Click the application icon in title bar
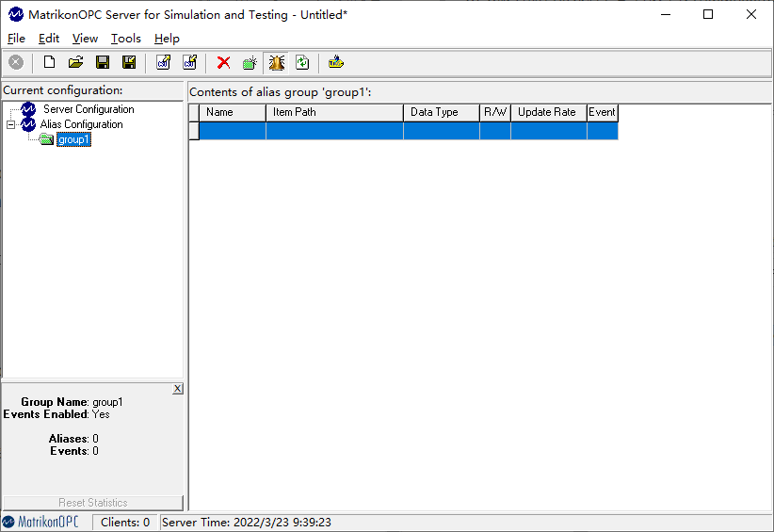This screenshot has width=774, height=532. pyautogui.click(x=16, y=15)
